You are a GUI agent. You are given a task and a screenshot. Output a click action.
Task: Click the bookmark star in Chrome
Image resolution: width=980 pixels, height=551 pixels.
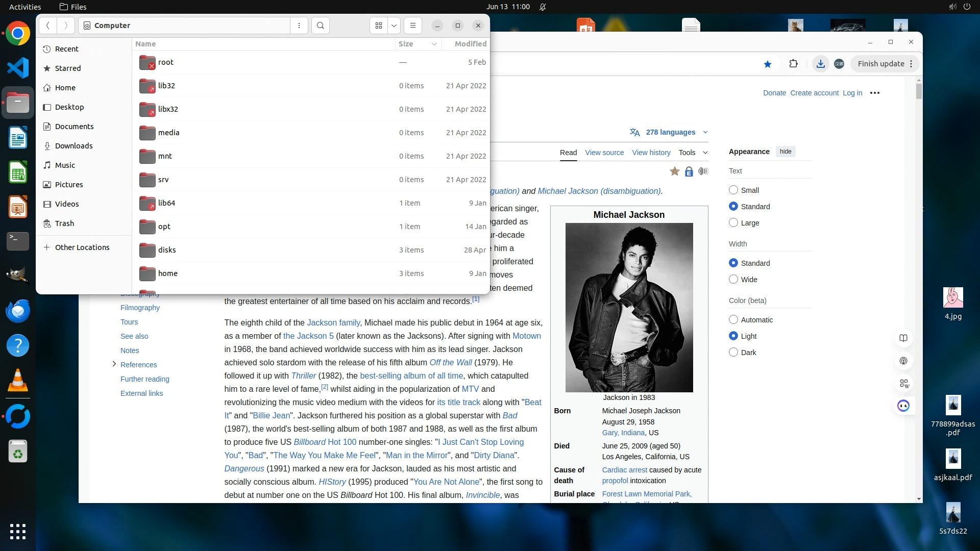click(768, 64)
